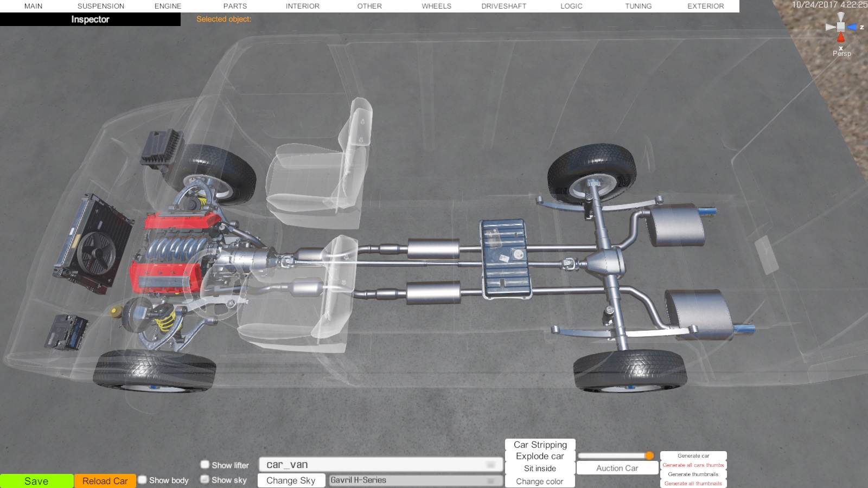Select the radiator fan in the 3D view
The height and width of the screenshot is (488, 868).
pyautogui.click(x=96, y=253)
